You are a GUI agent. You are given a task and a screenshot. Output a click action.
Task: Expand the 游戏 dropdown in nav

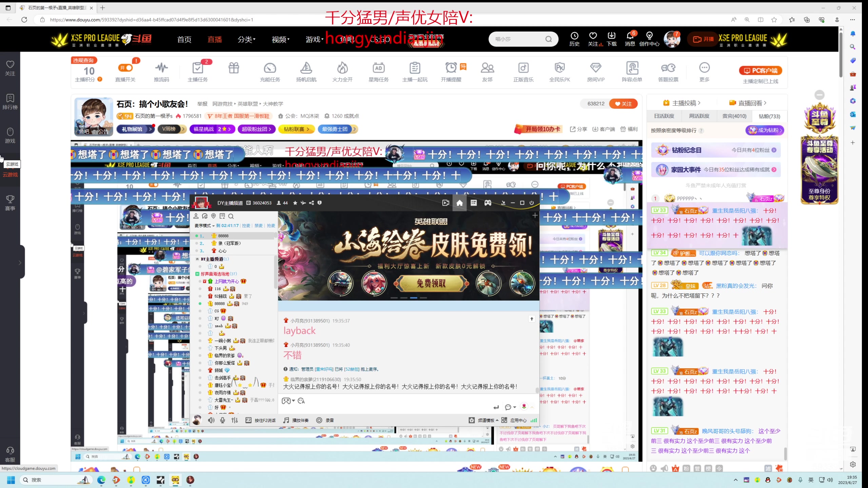pos(314,39)
